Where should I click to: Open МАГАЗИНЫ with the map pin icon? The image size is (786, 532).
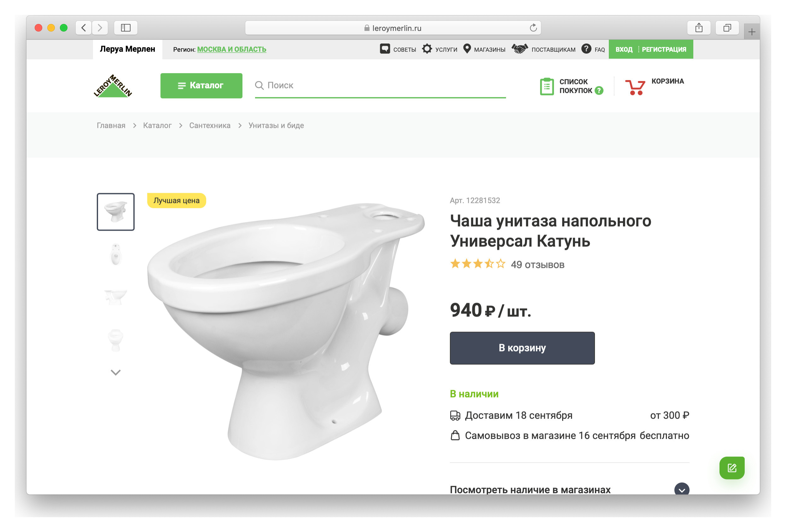point(467,49)
